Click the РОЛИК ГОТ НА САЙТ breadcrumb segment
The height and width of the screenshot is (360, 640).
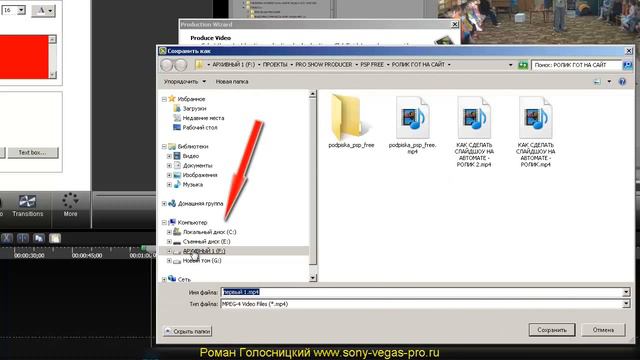click(418, 64)
